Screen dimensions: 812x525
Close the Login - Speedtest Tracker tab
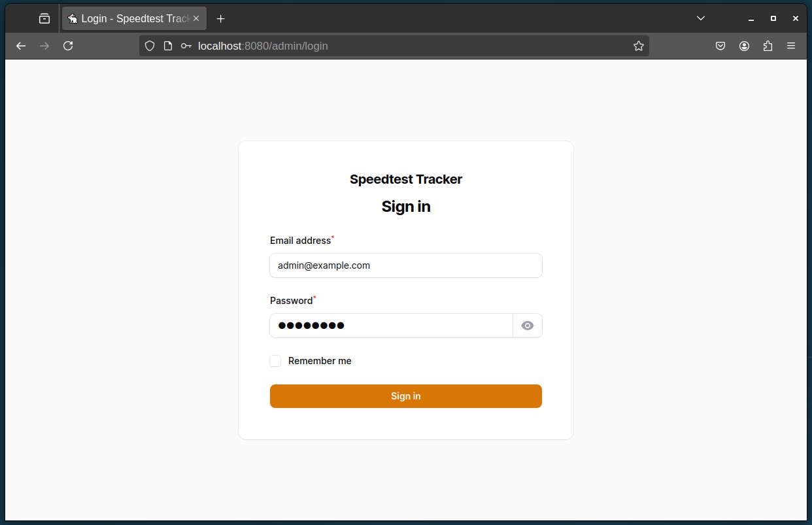coord(196,18)
